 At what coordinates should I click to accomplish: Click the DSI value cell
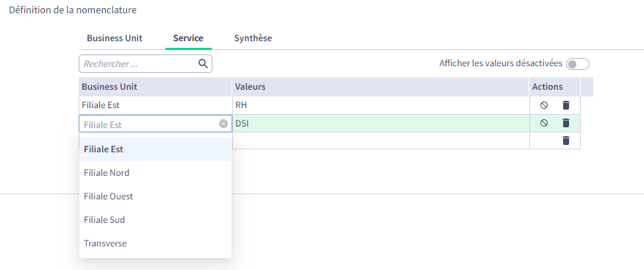(x=381, y=124)
